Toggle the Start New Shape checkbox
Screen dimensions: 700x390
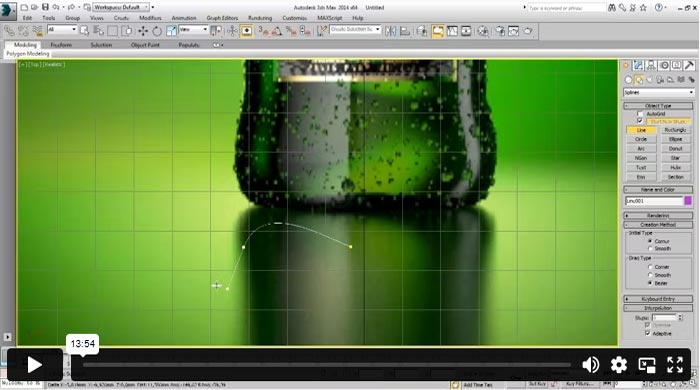640,121
